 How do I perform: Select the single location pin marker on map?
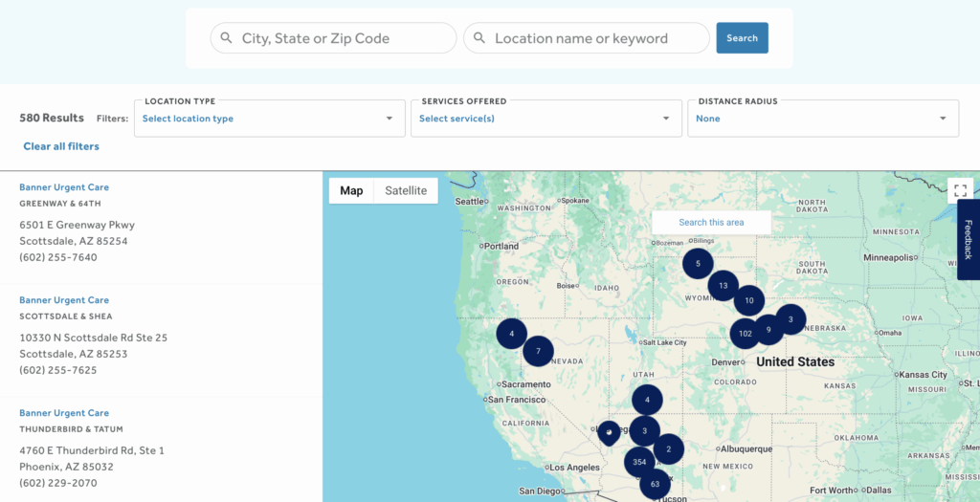(609, 433)
